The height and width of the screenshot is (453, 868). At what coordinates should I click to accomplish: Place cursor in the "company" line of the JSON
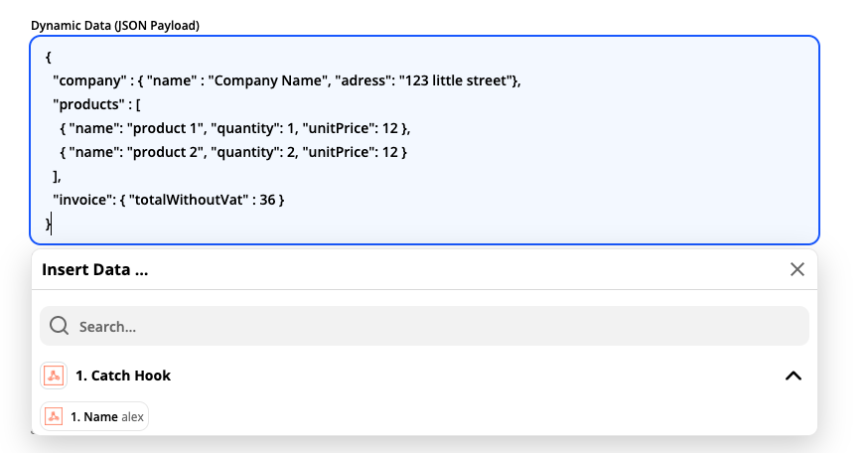pyautogui.click(x=287, y=80)
